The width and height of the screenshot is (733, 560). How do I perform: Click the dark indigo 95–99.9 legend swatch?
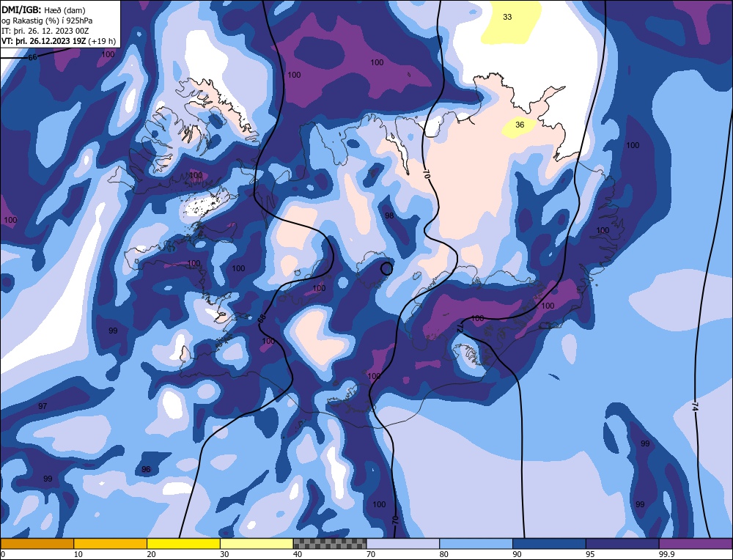pyautogui.click(x=622, y=543)
